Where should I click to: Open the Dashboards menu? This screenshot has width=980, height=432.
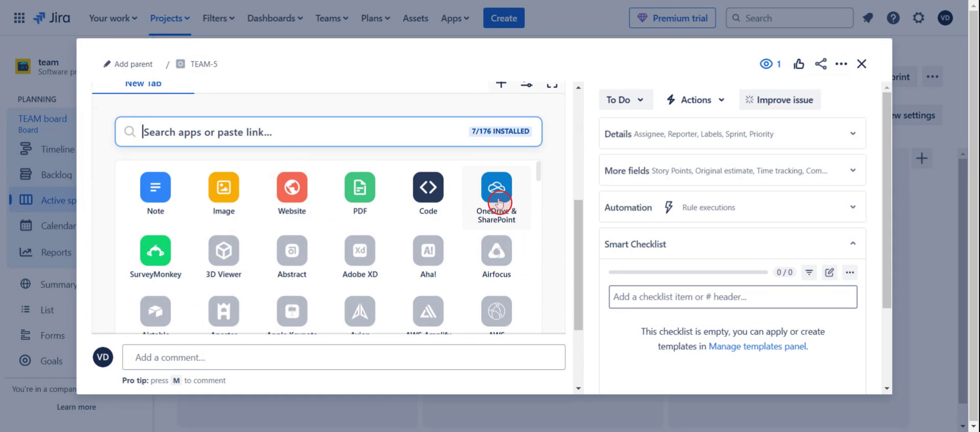[275, 18]
